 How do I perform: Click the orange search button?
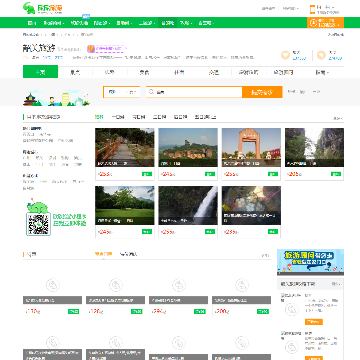(x=262, y=92)
